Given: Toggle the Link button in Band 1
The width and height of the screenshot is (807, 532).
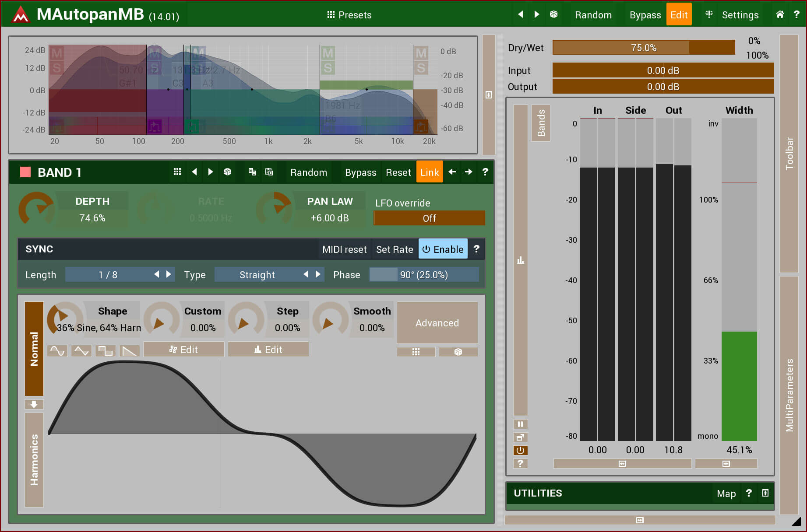Looking at the screenshot, I should (430, 172).
